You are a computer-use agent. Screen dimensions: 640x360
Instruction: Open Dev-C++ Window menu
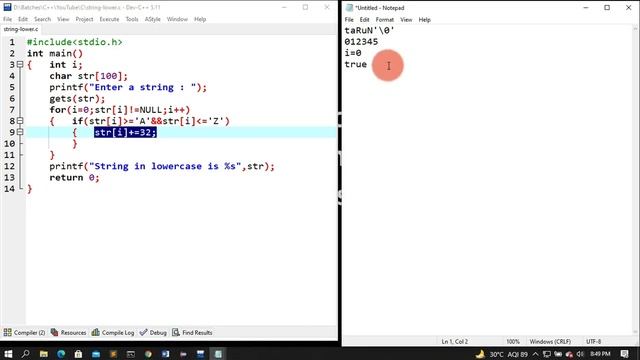(177, 19)
